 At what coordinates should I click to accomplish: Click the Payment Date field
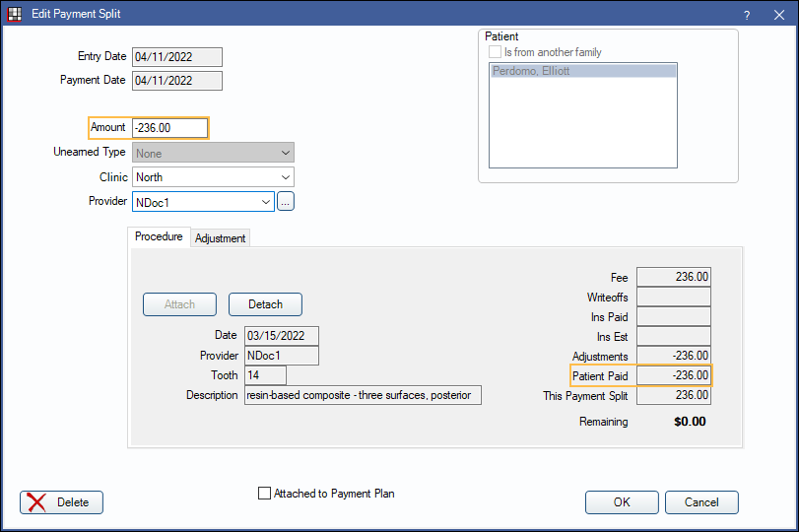pos(176,81)
